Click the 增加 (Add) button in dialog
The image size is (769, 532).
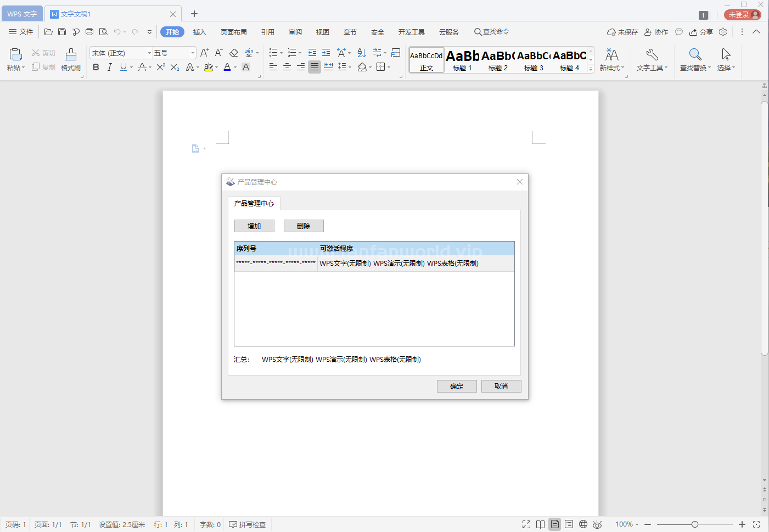coord(254,226)
